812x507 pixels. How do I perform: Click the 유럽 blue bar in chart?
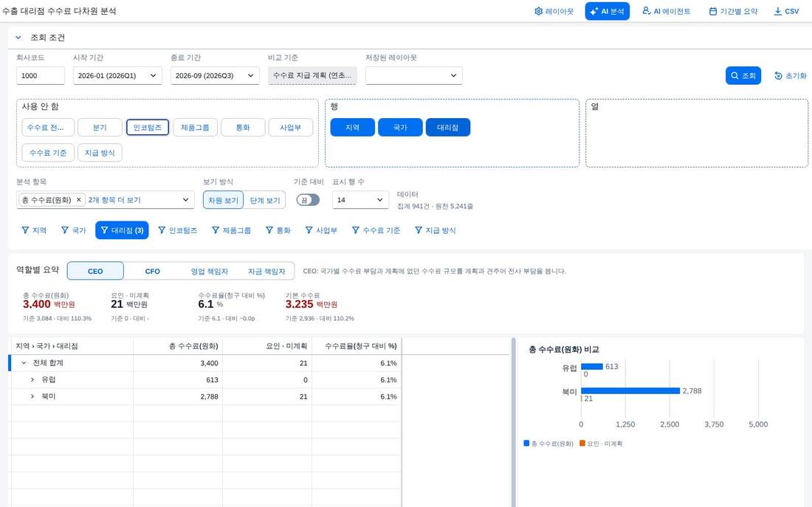592,366
